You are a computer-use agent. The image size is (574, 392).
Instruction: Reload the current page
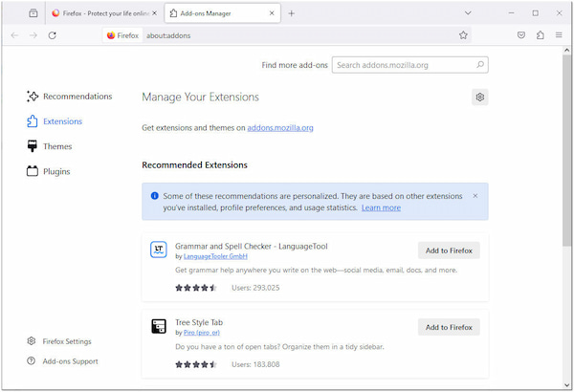coord(53,35)
